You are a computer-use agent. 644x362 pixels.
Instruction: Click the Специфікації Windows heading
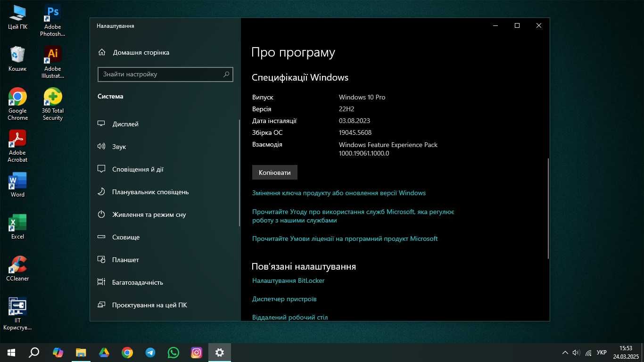(x=300, y=77)
